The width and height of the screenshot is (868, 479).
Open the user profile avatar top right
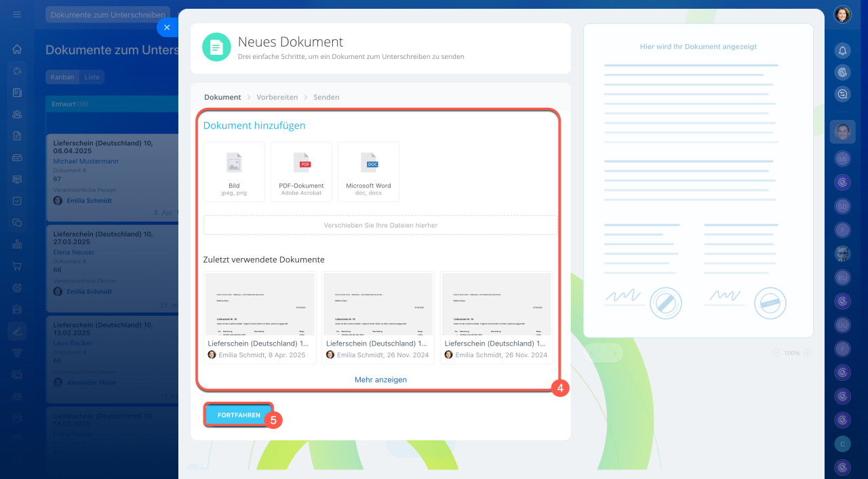(x=842, y=14)
